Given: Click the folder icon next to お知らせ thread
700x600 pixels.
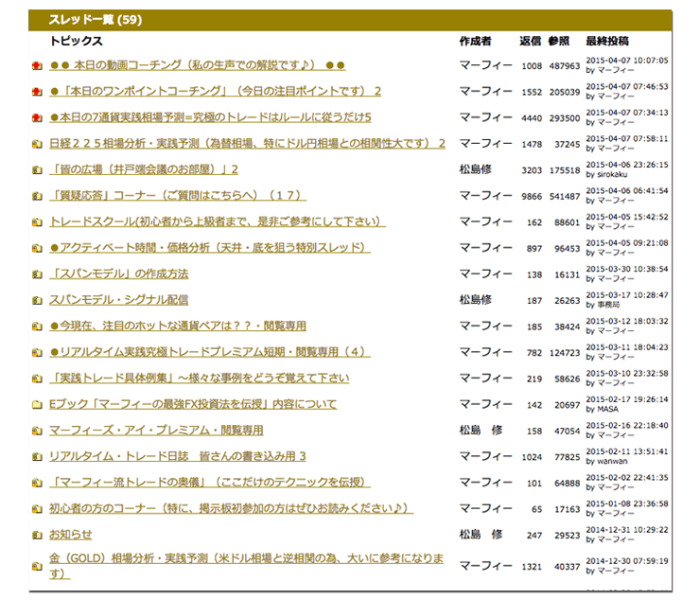Looking at the screenshot, I should (x=37, y=536).
